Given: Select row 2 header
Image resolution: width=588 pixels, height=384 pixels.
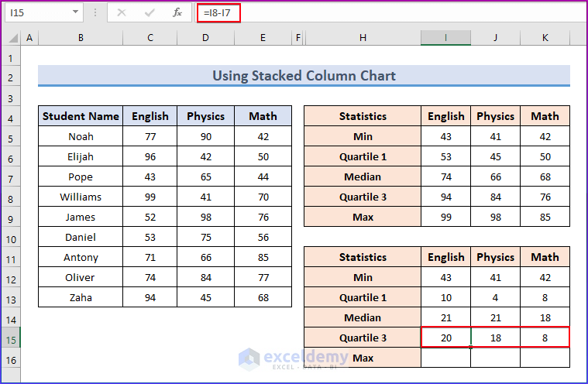Looking at the screenshot, I should [11, 77].
